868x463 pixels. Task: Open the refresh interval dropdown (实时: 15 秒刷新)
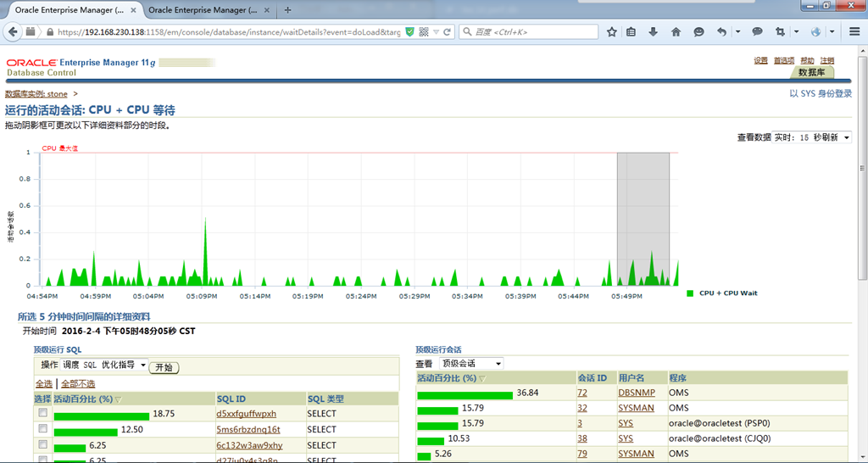click(812, 137)
